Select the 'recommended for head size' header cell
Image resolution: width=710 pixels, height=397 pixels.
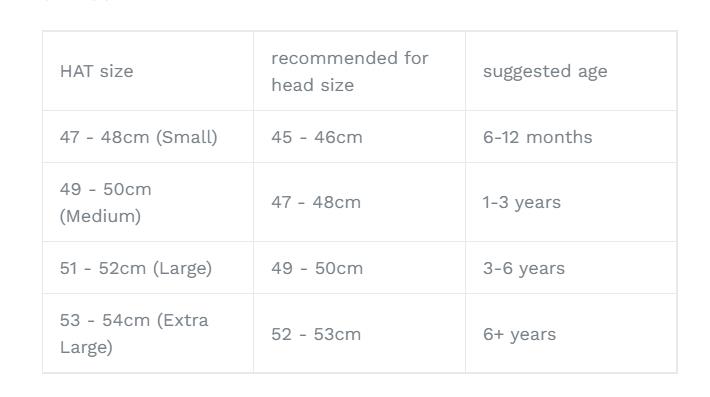[360, 71]
